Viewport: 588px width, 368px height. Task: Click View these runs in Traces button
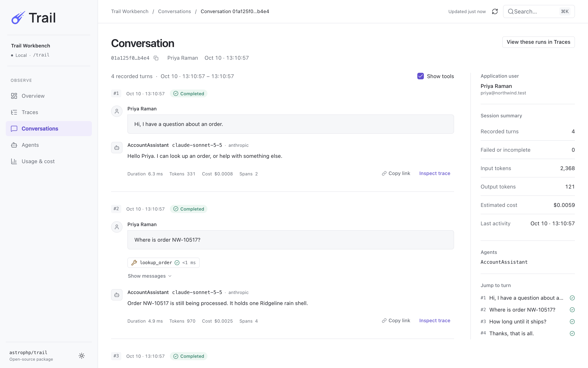[538, 42]
